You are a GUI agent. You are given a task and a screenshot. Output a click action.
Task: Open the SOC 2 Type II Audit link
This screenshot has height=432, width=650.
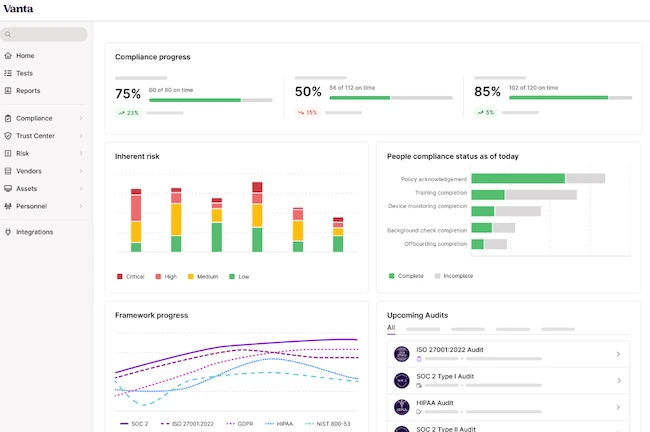click(x=446, y=429)
